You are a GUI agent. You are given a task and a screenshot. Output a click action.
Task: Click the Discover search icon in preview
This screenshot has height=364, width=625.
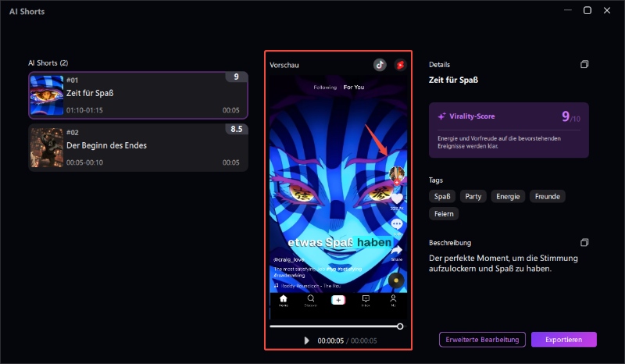tap(310, 300)
